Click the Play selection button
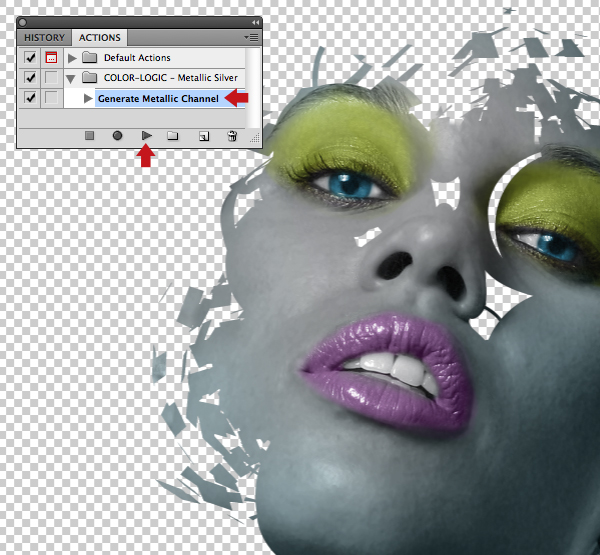The image size is (600, 555). pyautogui.click(x=147, y=135)
